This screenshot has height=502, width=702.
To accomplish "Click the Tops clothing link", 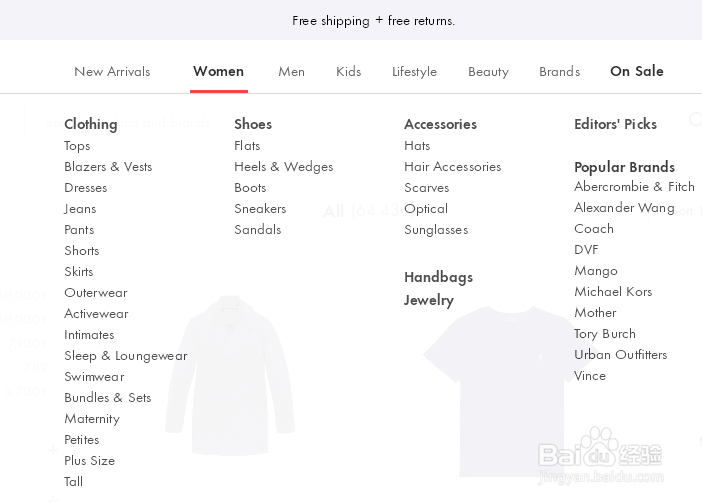I will 77,145.
